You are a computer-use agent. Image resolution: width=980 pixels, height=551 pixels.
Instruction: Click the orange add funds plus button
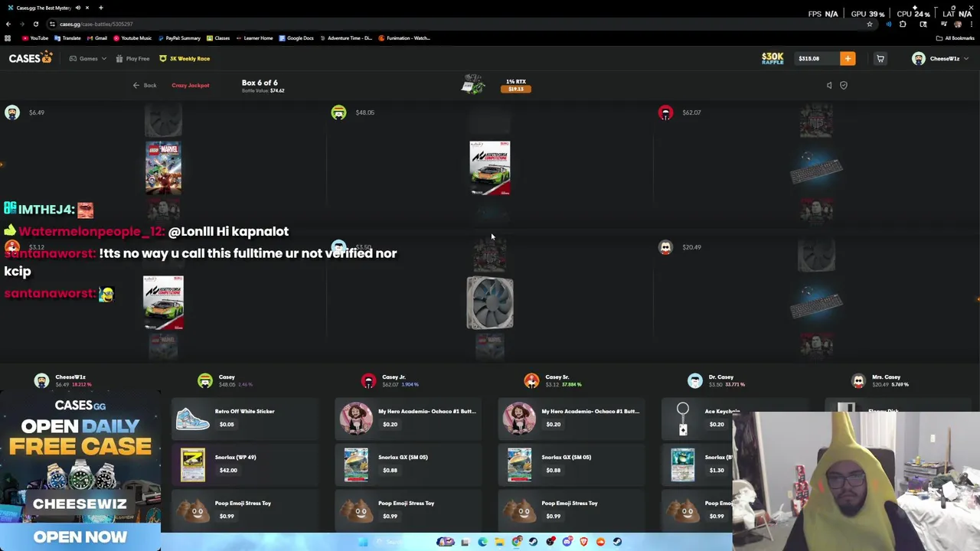click(848, 58)
